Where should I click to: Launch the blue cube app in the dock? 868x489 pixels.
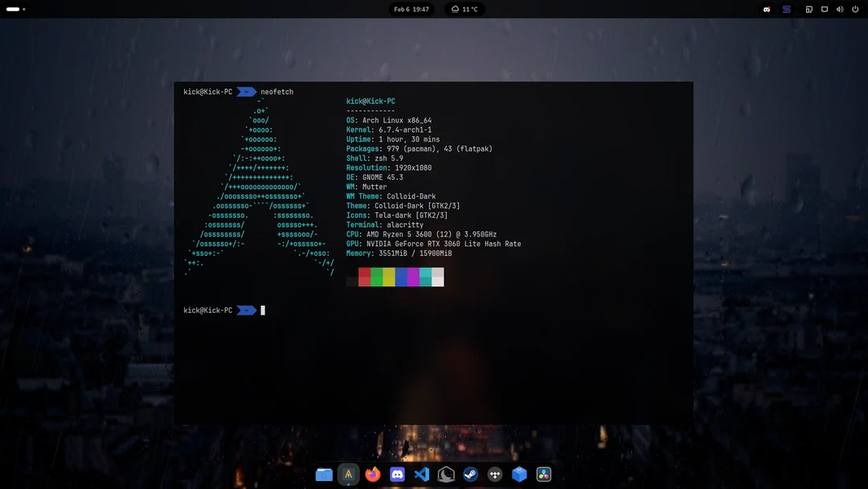518,475
